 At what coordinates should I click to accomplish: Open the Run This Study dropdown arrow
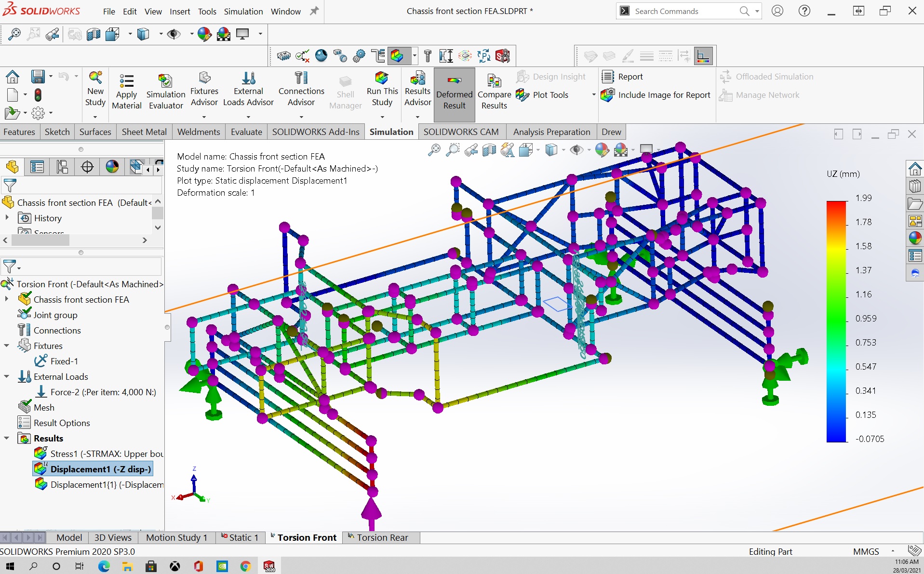click(x=382, y=117)
